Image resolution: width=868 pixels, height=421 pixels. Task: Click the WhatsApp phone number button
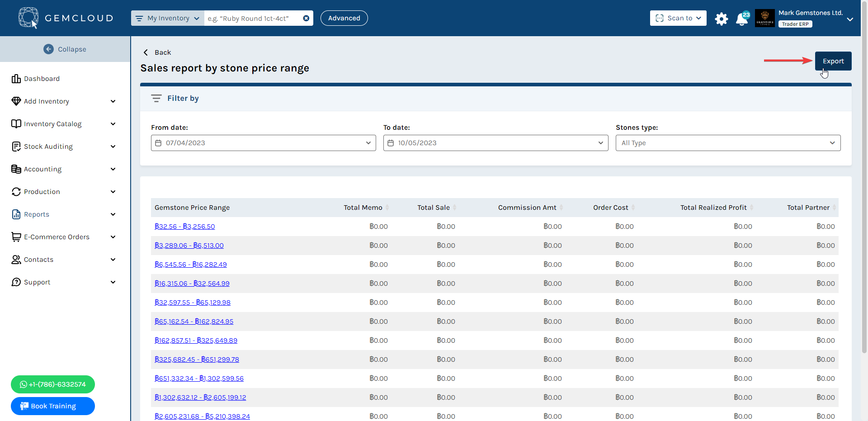tap(53, 384)
